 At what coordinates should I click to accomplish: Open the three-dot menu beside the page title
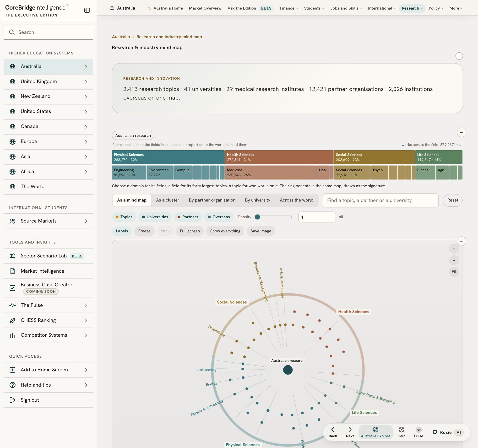pos(459,56)
